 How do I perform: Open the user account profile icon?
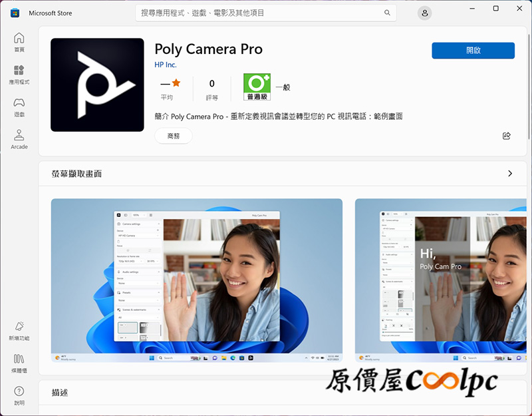click(424, 13)
